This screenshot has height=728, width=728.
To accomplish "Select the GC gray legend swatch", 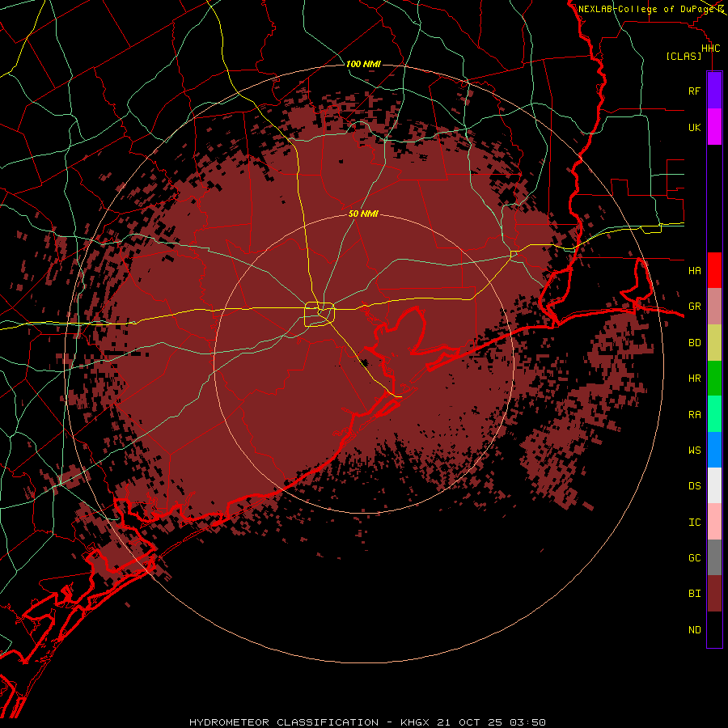I will pos(714,557).
